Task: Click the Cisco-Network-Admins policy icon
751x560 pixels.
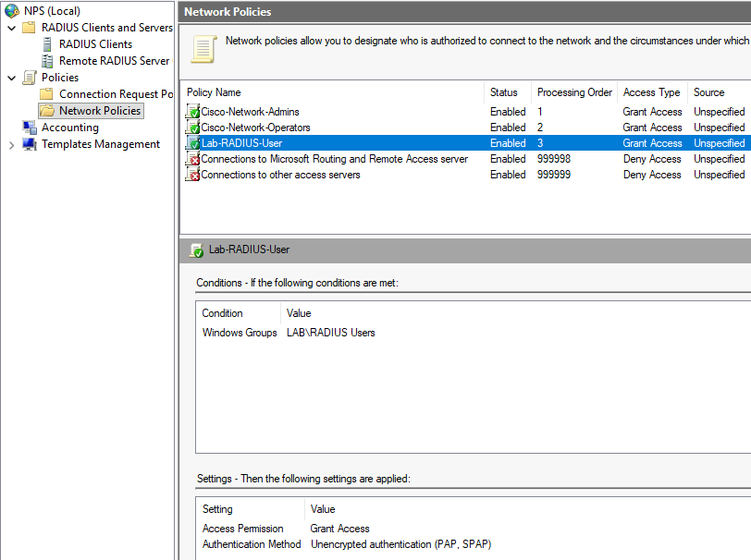Action: coord(192,112)
